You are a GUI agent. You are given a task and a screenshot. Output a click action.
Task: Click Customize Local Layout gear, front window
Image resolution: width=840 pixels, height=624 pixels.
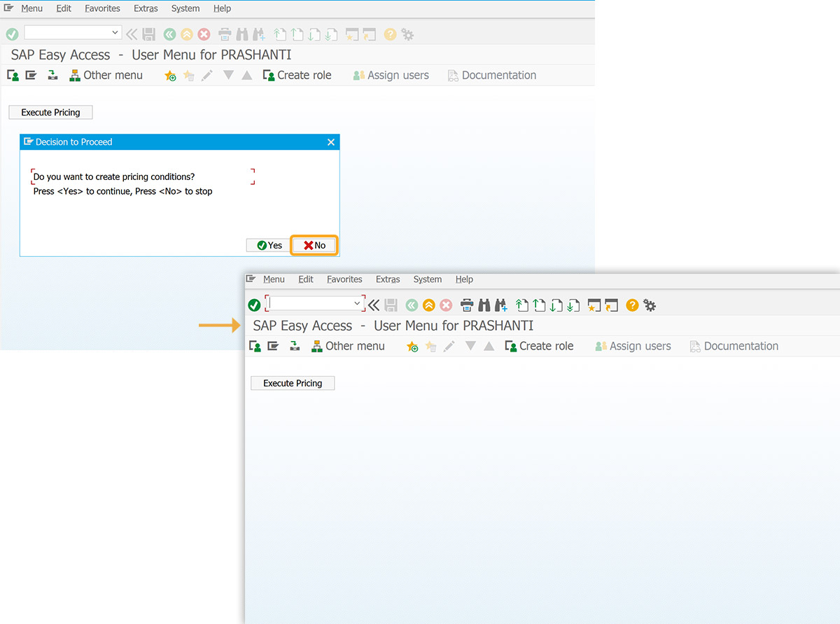tap(650, 305)
